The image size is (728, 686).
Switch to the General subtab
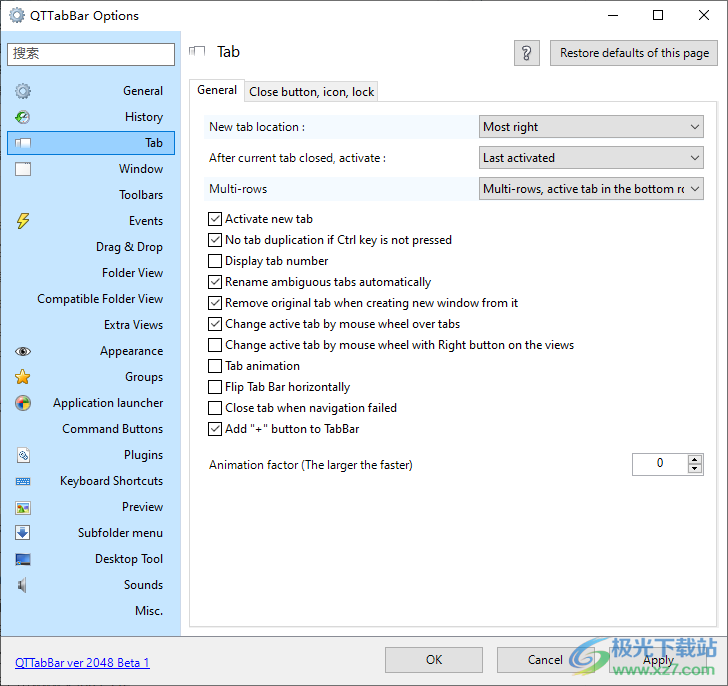(x=217, y=90)
